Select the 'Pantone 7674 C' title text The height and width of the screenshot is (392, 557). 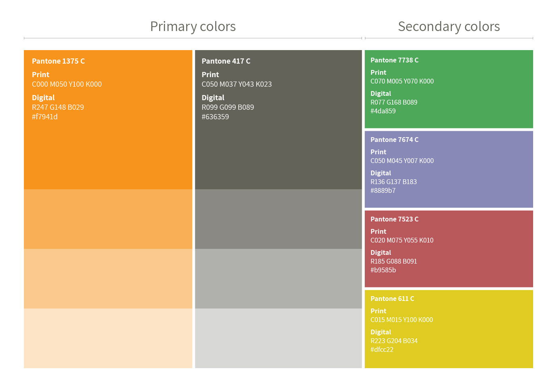[x=395, y=140]
